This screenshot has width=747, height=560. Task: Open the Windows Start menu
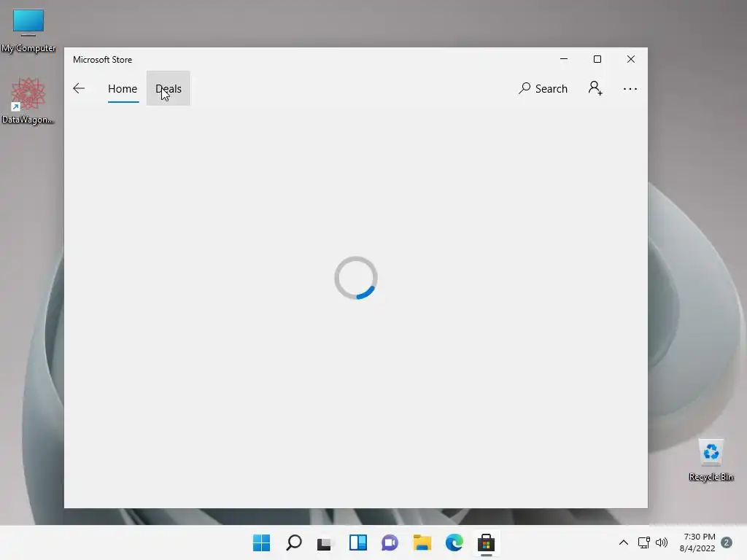click(261, 542)
